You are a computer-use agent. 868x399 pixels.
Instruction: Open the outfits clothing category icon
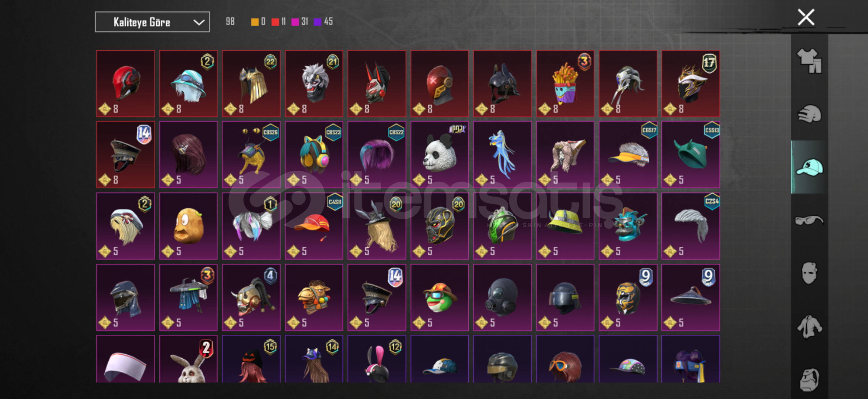tap(809, 61)
